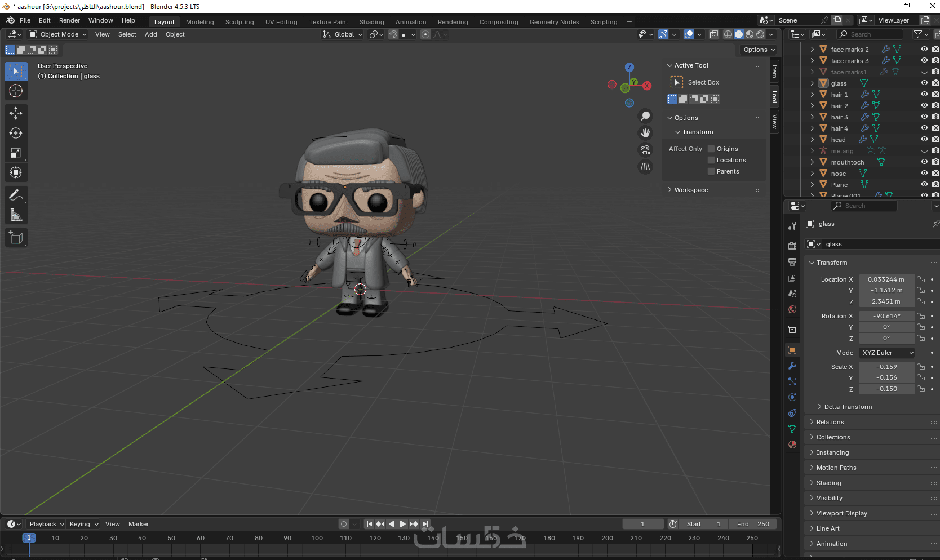
Task: Hide face marks 2 in outliner
Action: 924,50
